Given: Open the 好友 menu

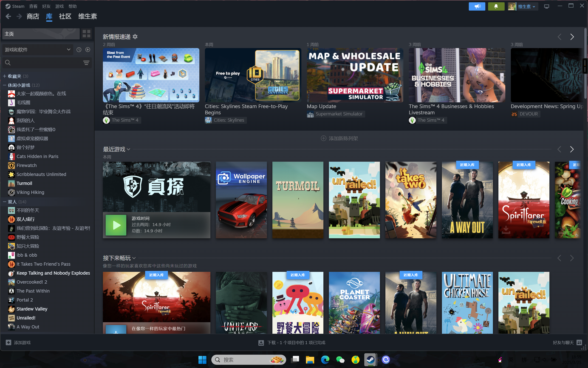Looking at the screenshot, I should [x=46, y=6].
